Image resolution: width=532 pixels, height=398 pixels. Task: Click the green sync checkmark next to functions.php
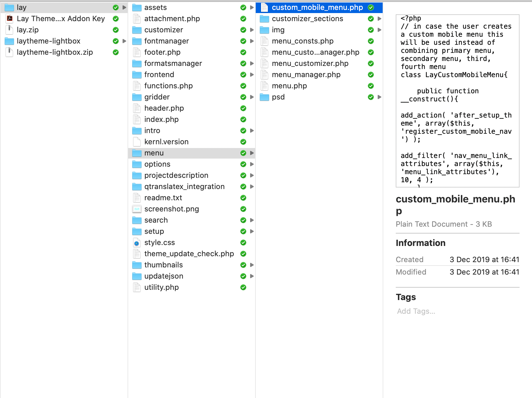(x=243, y=86)
